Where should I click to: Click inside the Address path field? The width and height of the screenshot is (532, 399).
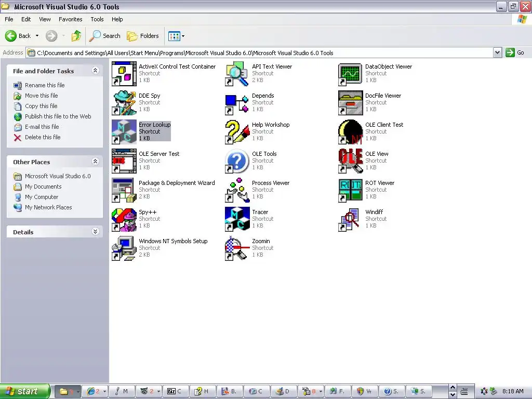(x=260, y=52)
